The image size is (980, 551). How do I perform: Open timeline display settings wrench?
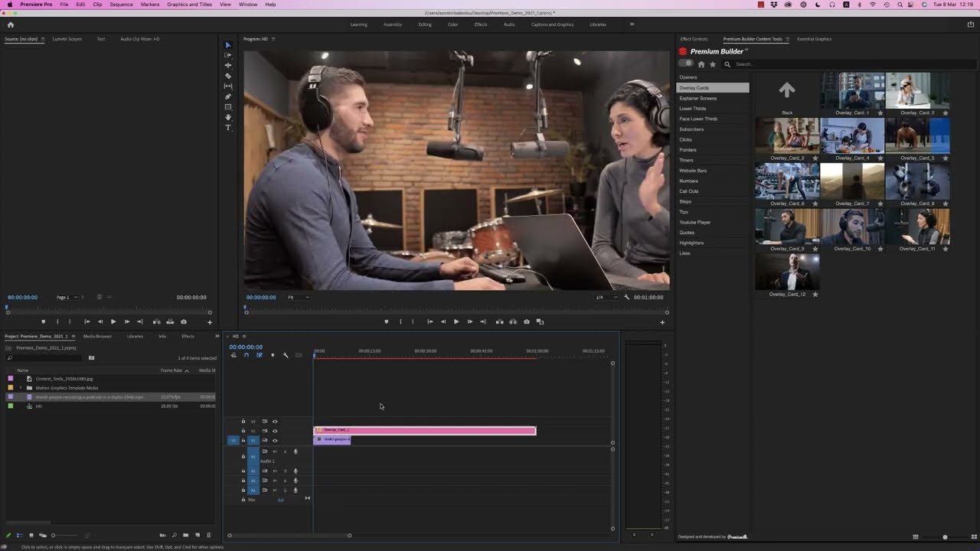tap(286, 355)
